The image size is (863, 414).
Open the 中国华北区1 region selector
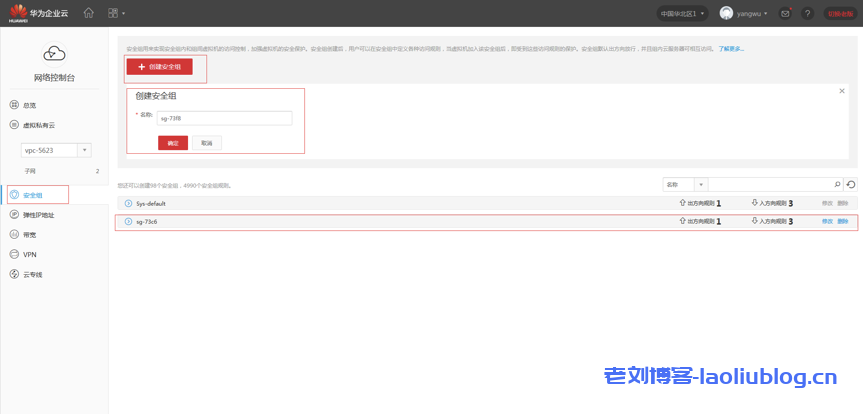click(x=683, y=13)
